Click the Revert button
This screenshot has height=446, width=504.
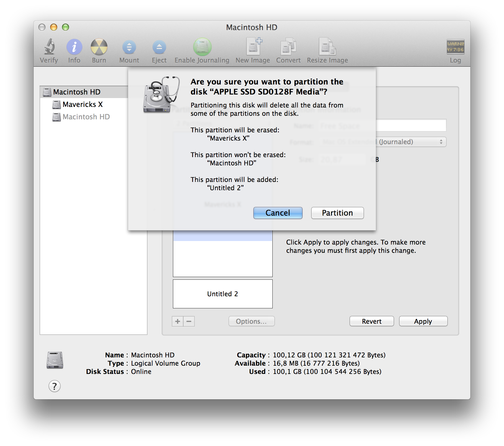(x=372, y=321)
